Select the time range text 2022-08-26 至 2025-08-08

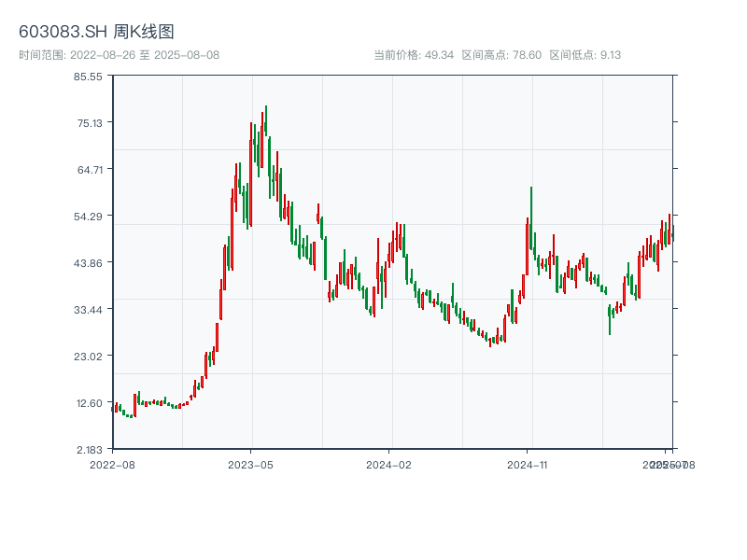(145, 55)
